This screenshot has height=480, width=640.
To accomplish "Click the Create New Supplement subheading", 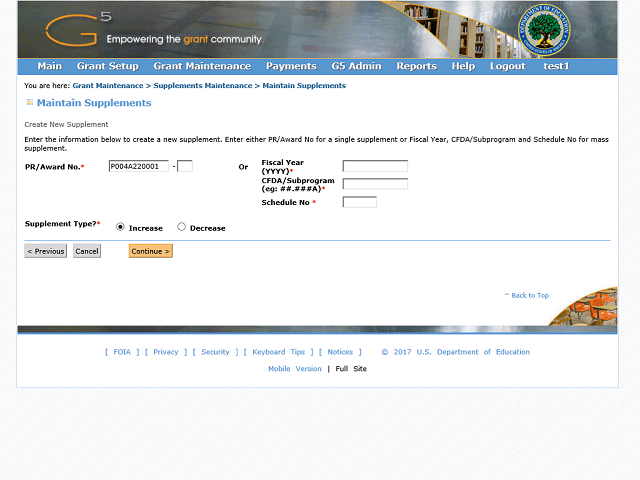I will click(66, 124).
